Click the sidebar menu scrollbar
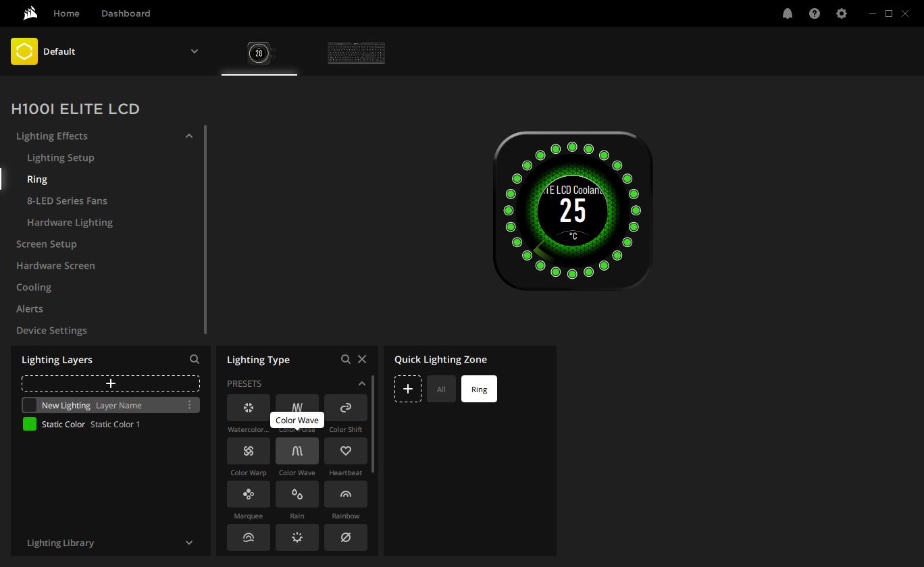This screenshot has width=924, height=567. pos(205,230)
